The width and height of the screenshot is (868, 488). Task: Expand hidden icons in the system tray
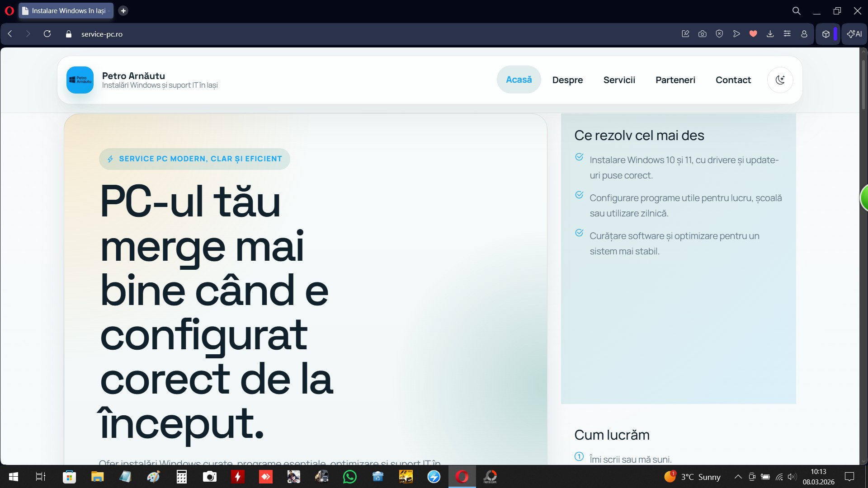coord(738,477)
